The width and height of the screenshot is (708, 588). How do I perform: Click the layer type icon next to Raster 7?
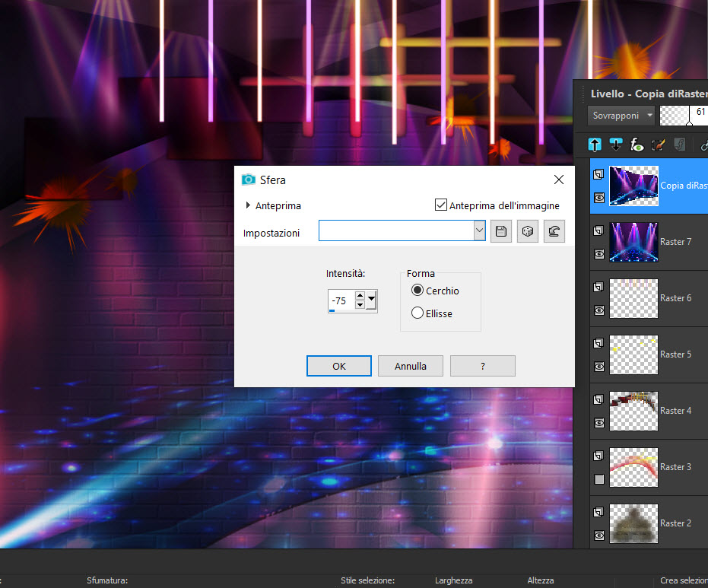(598, 230)
